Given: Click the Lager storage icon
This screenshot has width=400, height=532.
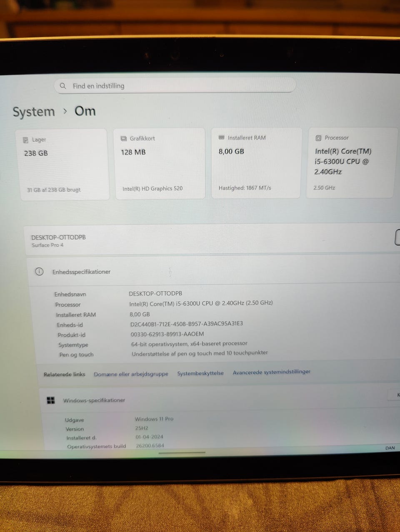Looking at the screenshot, I should click(x=26, y=140).
